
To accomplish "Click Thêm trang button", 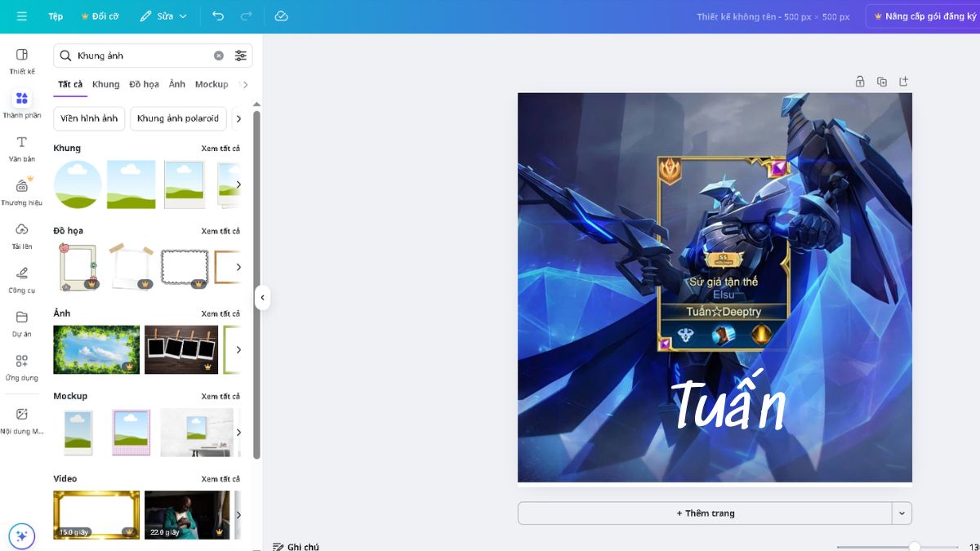I will click(705, 513).
